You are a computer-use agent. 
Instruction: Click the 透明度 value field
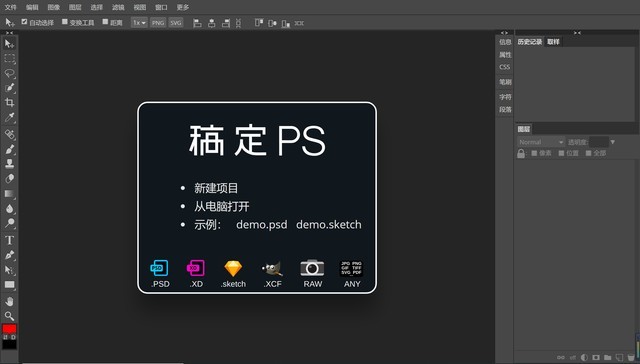click(x=599, y=142)
